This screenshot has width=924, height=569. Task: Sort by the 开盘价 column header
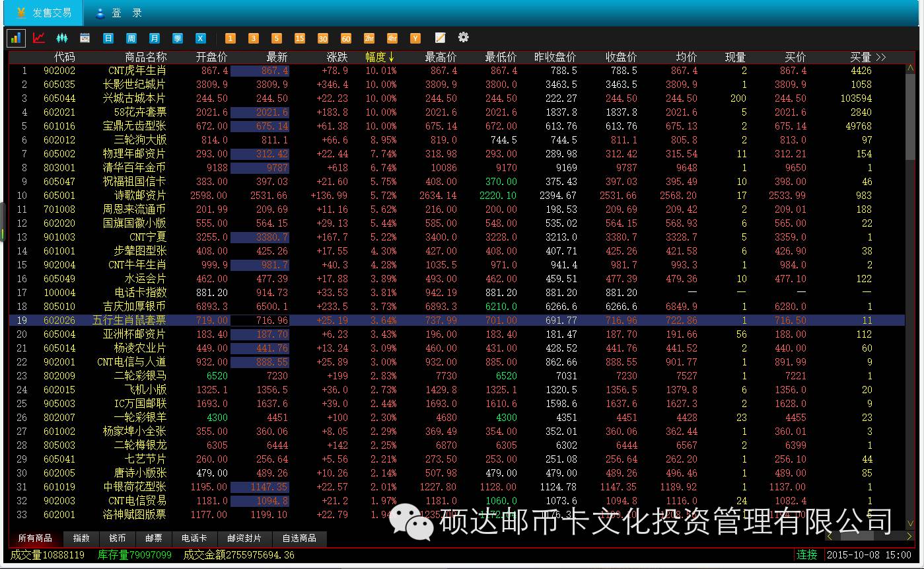pos(211,57)
